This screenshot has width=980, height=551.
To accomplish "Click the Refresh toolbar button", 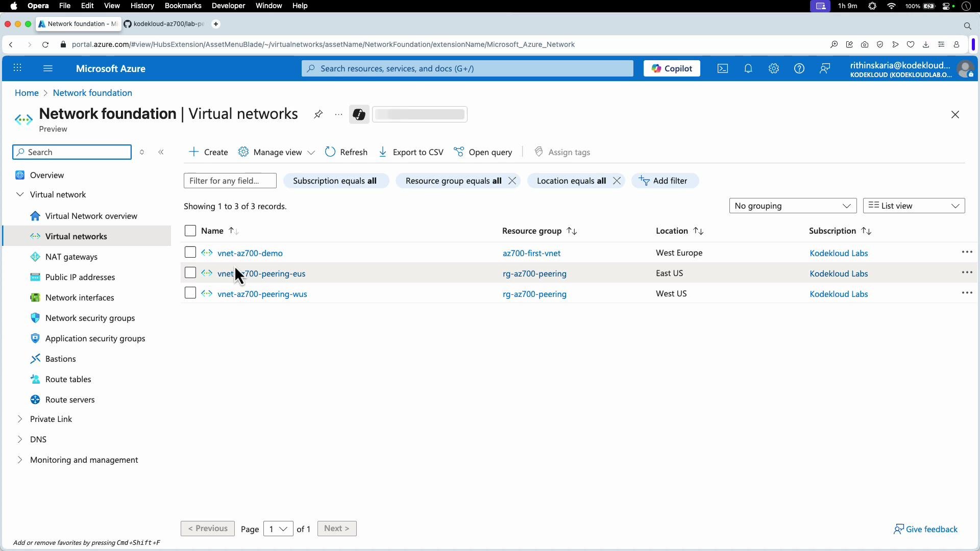I will (346, 152).
